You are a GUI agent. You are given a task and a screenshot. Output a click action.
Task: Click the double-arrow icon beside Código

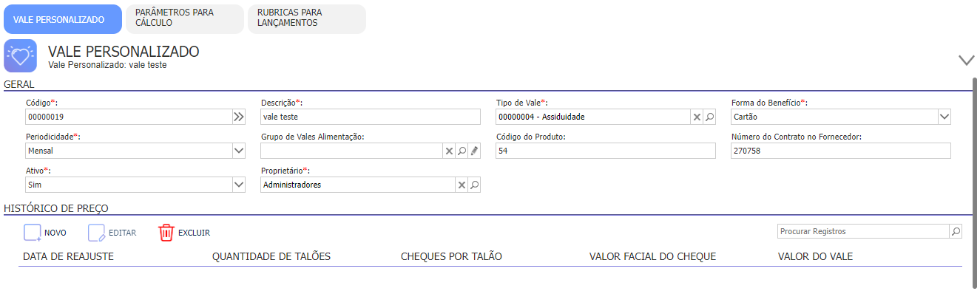tap(238, 117)
